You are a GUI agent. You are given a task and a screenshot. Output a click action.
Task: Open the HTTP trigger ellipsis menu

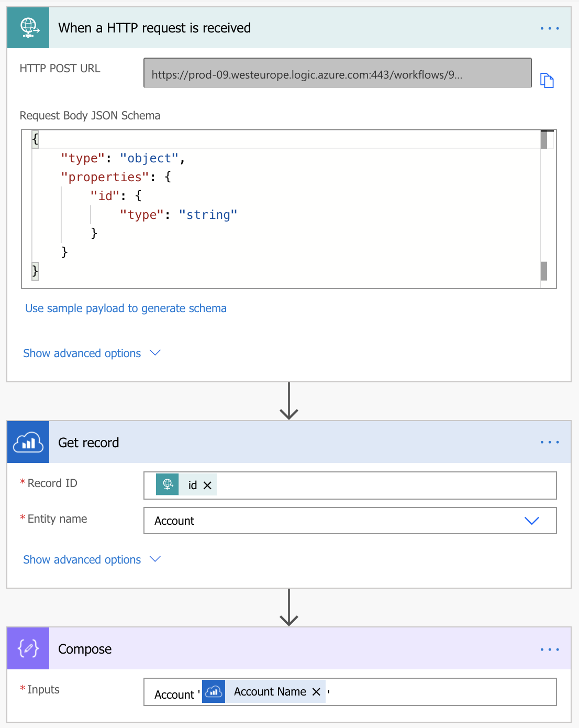(549, 28)
